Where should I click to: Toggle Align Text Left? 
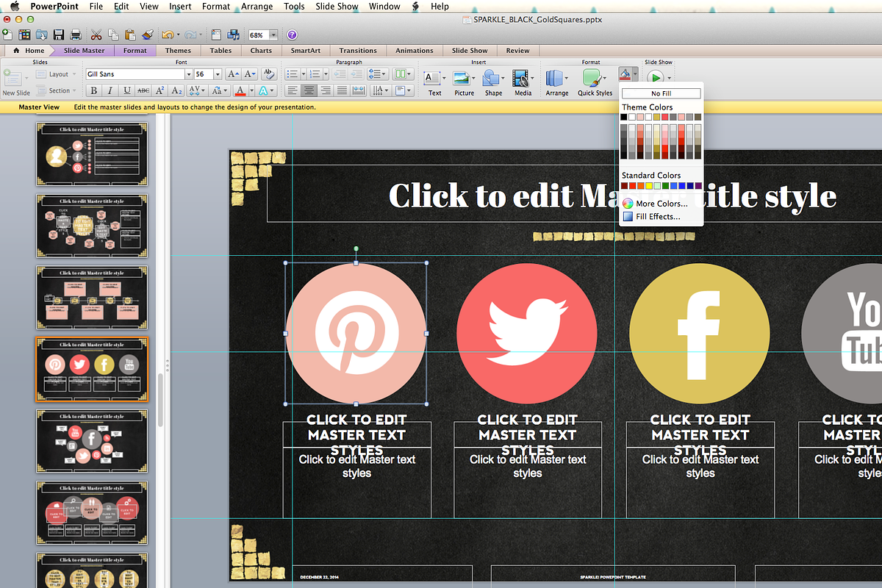292,91
